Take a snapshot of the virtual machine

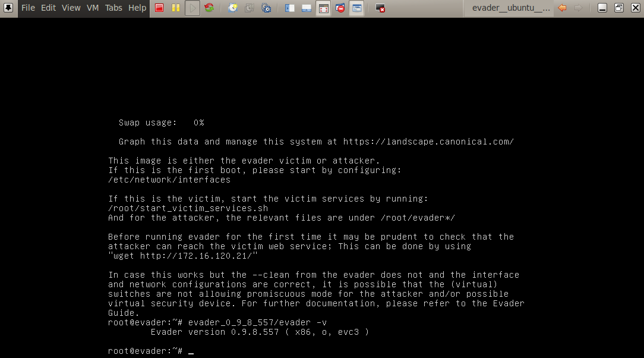[233, 8]
